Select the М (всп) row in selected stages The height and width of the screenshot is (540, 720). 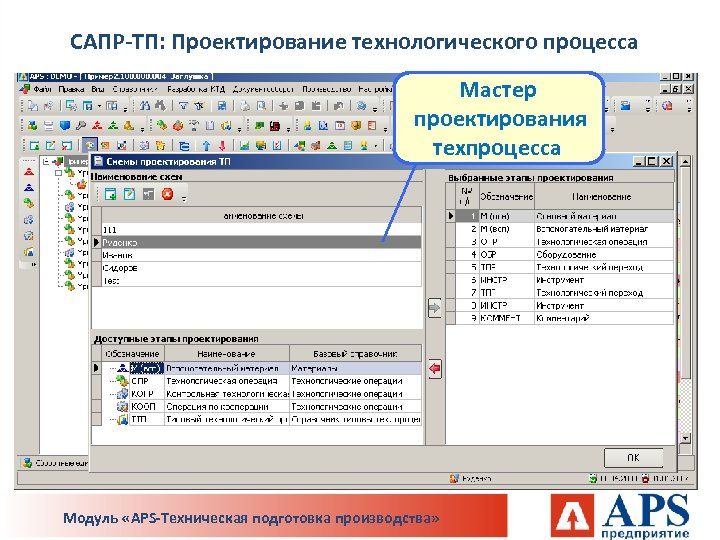point(564,229)
